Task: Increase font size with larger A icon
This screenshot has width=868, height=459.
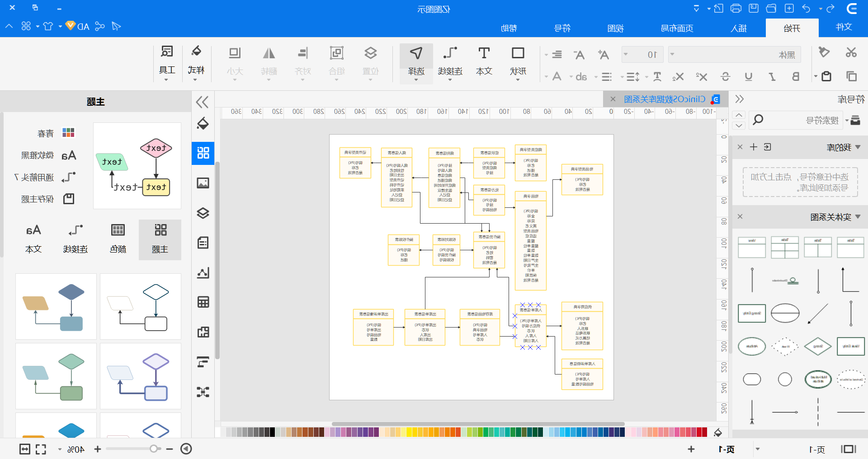Action: [x=603, y=55]
